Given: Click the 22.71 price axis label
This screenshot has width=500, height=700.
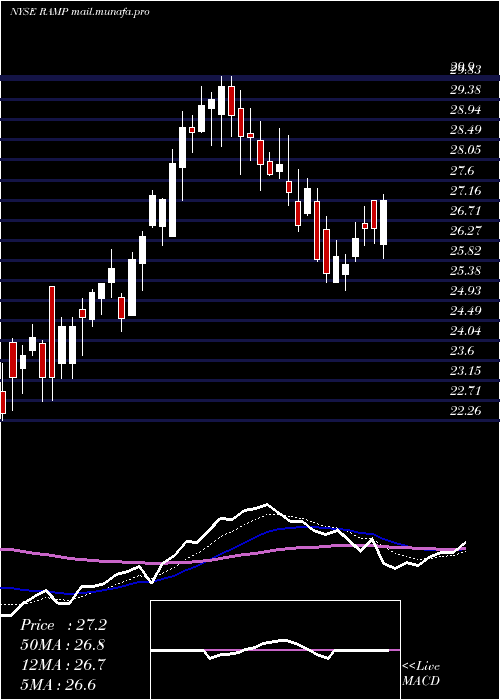Looking at the screenshot, I should coord(465,391).
